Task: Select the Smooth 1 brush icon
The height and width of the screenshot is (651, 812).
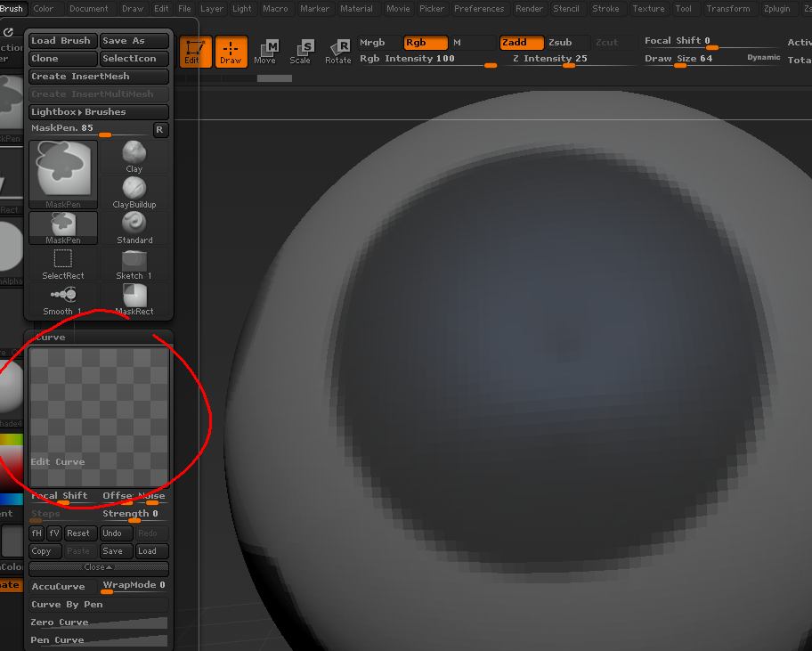Action: point(62,300)
